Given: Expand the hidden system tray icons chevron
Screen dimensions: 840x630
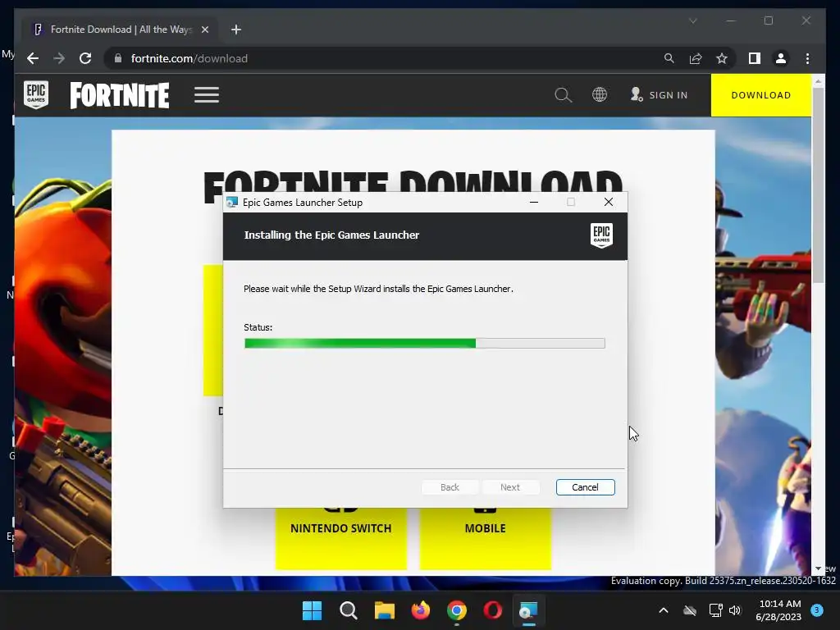Looking at the screenshot, I should (663, 610).
